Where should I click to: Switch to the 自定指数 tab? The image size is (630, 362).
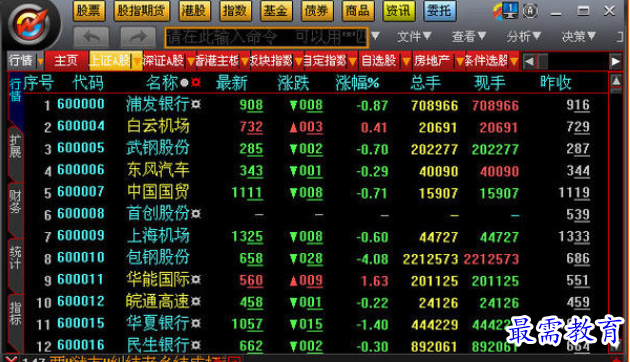325,61
